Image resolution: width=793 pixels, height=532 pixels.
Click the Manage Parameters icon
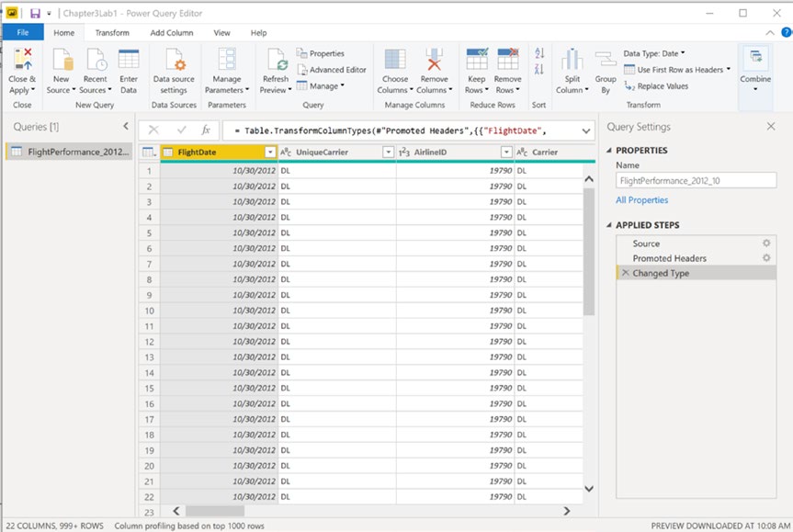pyautogui.click(x=227, y=59)
